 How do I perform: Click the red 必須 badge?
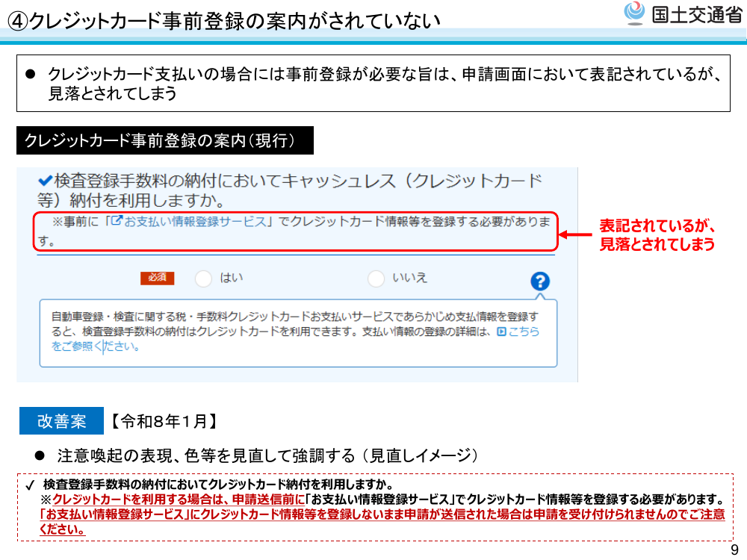(157, 278)
